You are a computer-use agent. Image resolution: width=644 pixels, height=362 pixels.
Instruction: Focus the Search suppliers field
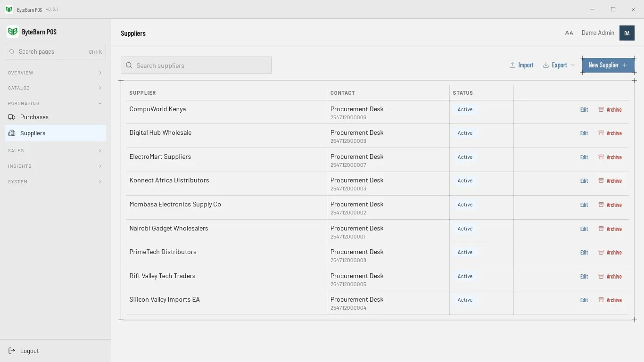click(196, 65)
